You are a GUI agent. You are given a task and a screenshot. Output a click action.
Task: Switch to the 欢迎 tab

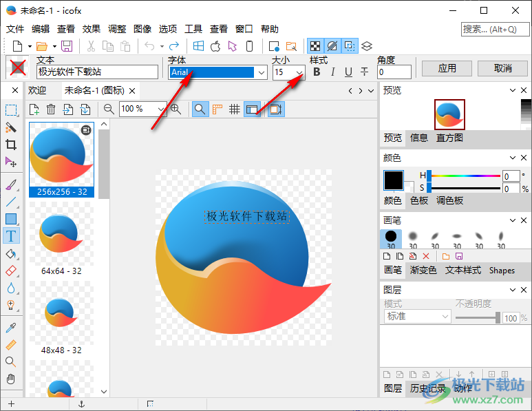point(37,91)
